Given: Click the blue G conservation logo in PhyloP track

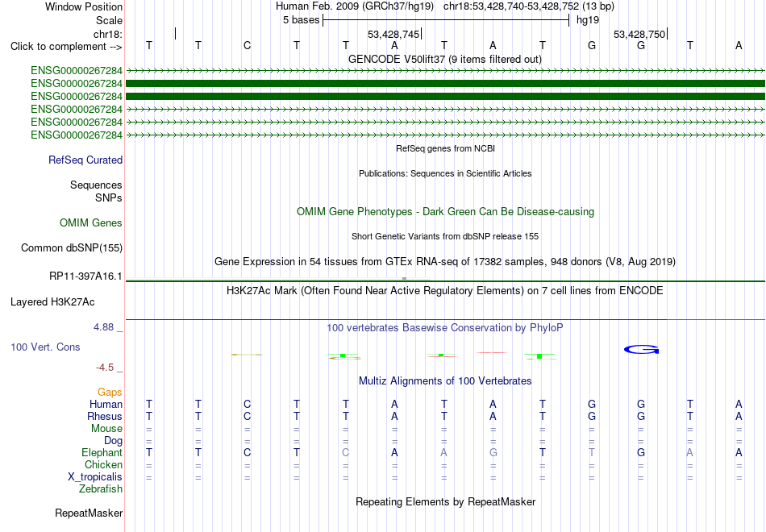Looking at the screenshot, I should point(642,349).
